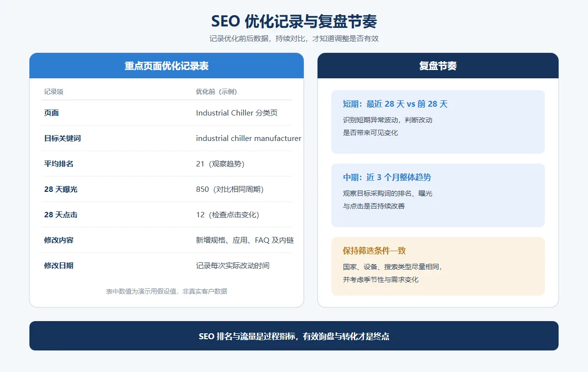Click the text "并考虑季节性与需求变化"
The width and height of the screenshot is (588, 372).
point(381,279)
